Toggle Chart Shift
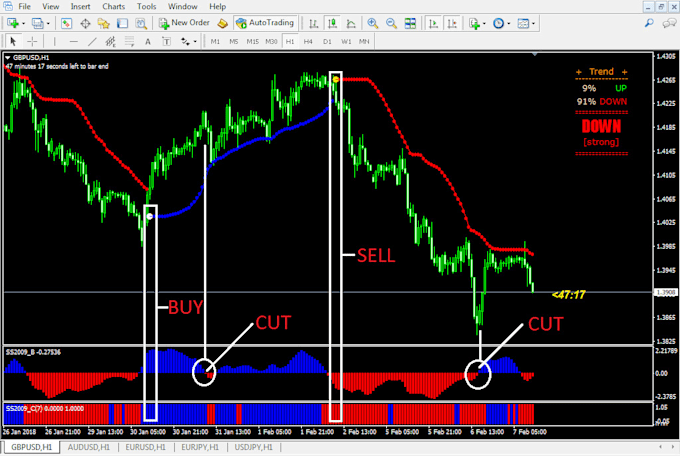This screenshot has width=680, height=456. pyautogui.click(x=452, y=23)
